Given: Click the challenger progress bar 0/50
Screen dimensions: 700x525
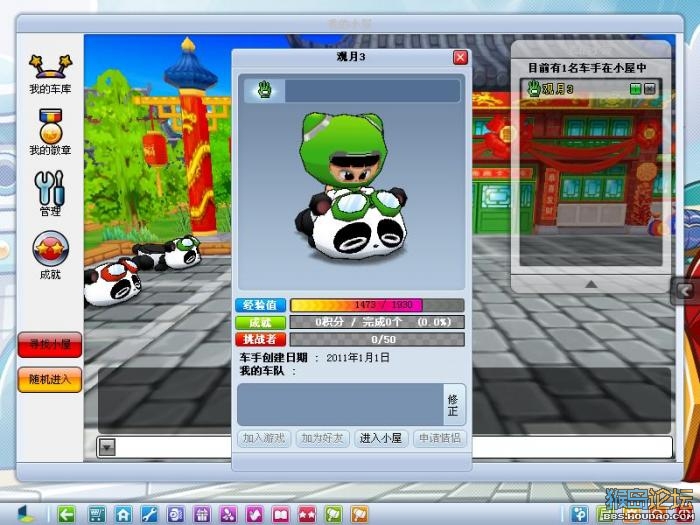Looking at the screenshot, I should 377,339.
